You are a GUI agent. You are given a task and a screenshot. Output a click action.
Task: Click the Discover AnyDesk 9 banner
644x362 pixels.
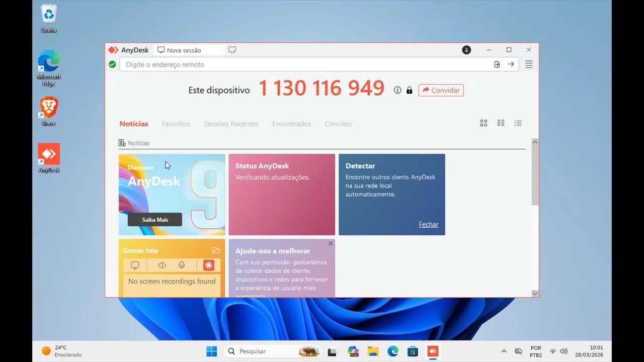point(172,195)
